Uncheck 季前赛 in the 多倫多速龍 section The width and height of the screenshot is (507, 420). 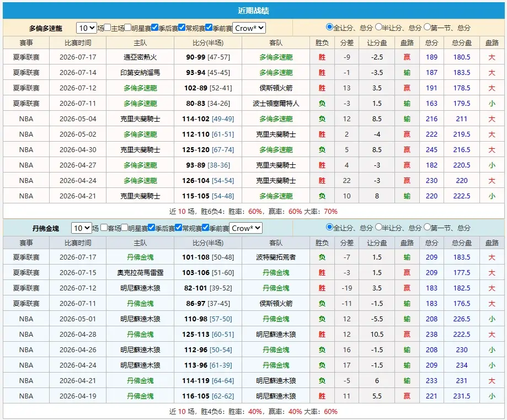(209, 28)
